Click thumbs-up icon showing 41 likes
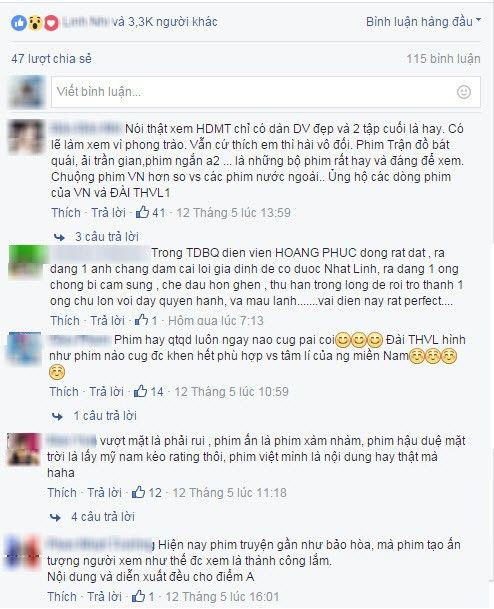 pyautogui.click(x=142, y=212)
